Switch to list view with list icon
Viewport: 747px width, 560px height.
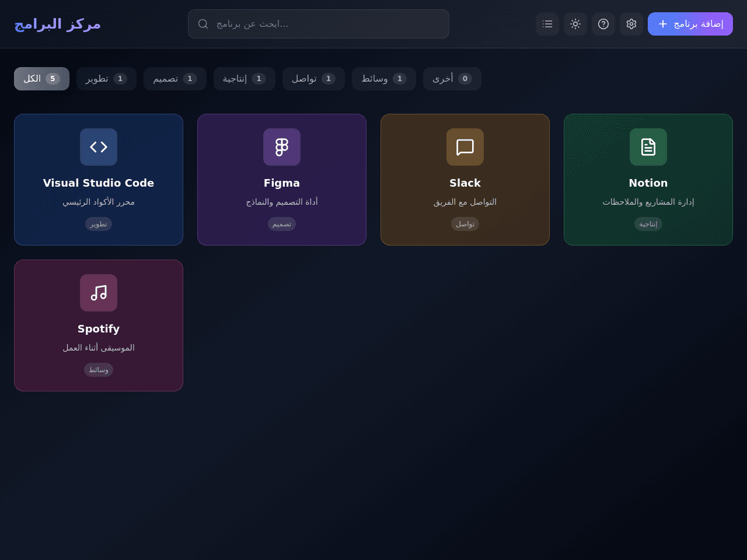click(x=547, y=24)
